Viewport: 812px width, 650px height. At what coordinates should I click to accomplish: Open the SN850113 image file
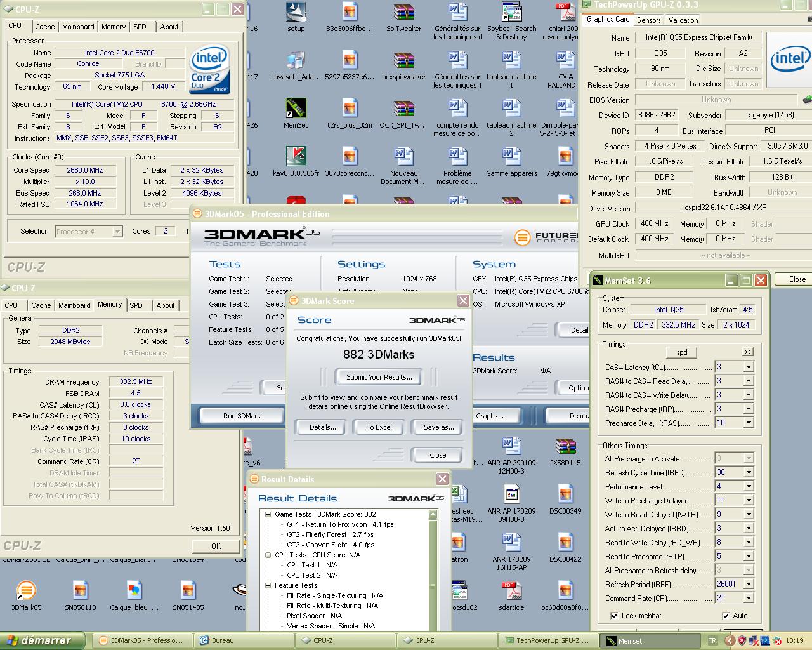point(80,596)
